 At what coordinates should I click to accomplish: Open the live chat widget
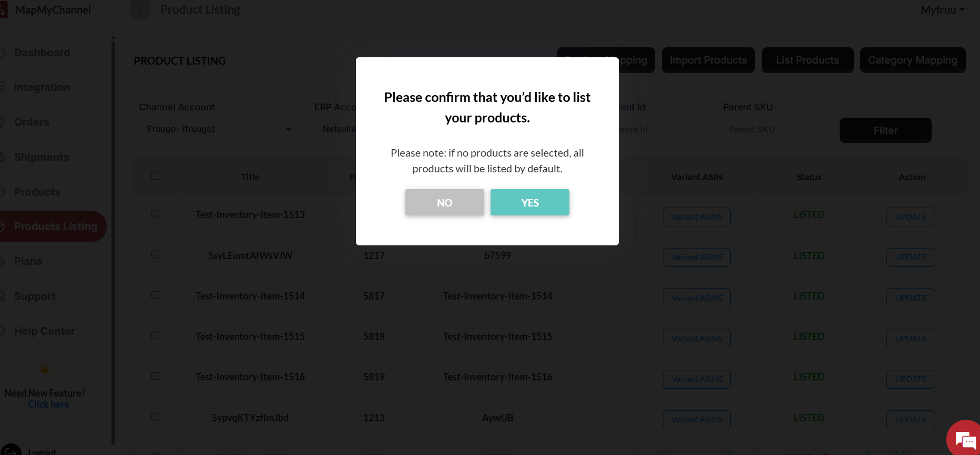965,440
